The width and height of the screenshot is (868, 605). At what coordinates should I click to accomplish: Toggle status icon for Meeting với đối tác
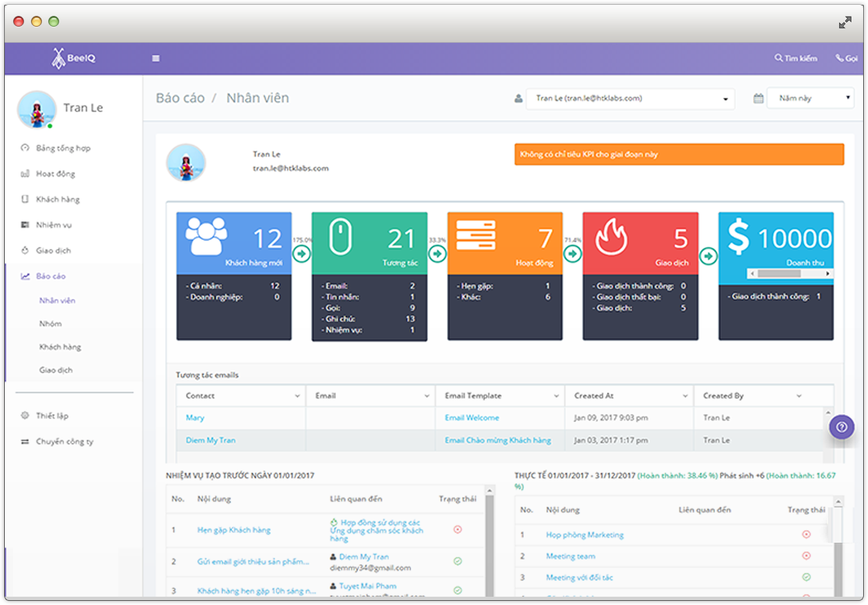click(806, 577)
